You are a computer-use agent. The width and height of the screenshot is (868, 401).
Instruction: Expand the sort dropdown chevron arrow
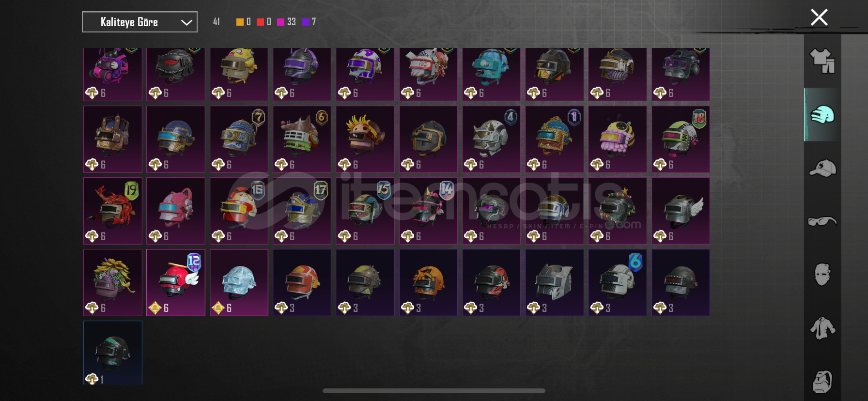[x=186, y=22]
